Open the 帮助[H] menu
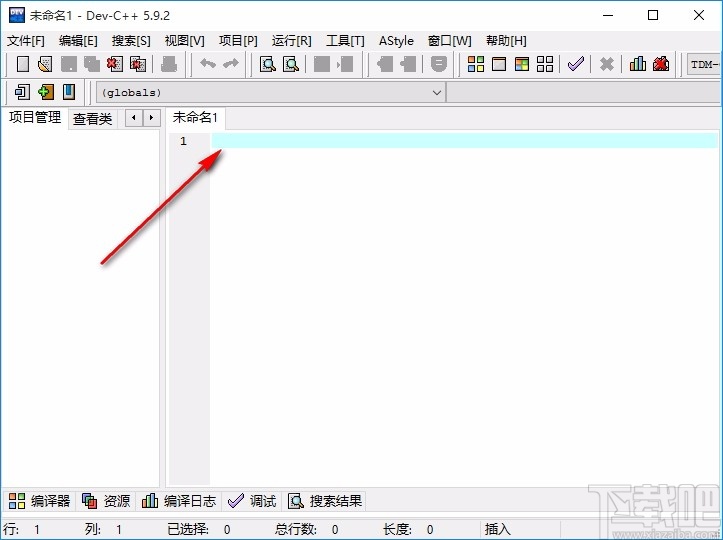723x540 pixels. [x=506, y=41]
